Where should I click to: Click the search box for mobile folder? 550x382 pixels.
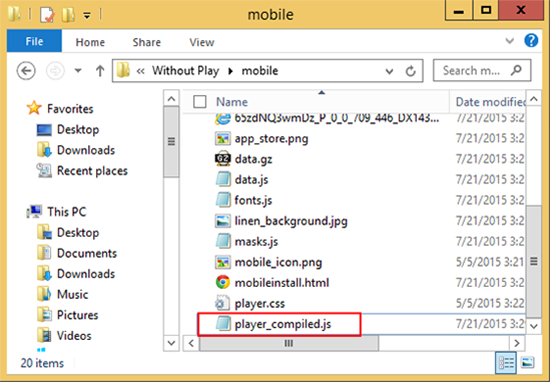482,71
